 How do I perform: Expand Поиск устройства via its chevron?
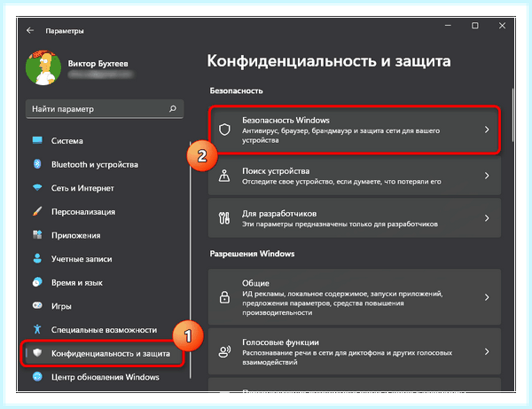[x=487, y=176]
